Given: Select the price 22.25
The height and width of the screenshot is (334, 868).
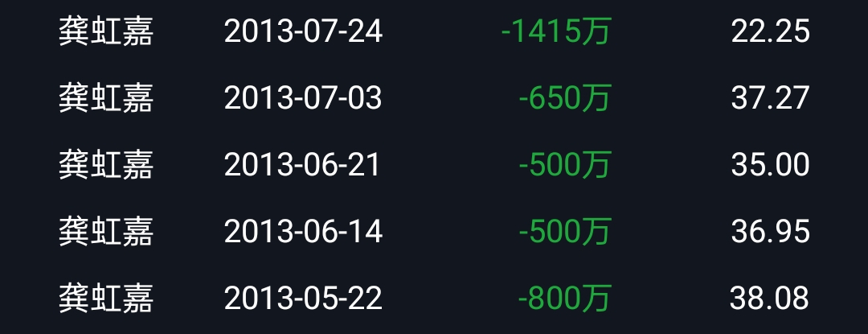Looking at the screenshot, I should (771, 31).
